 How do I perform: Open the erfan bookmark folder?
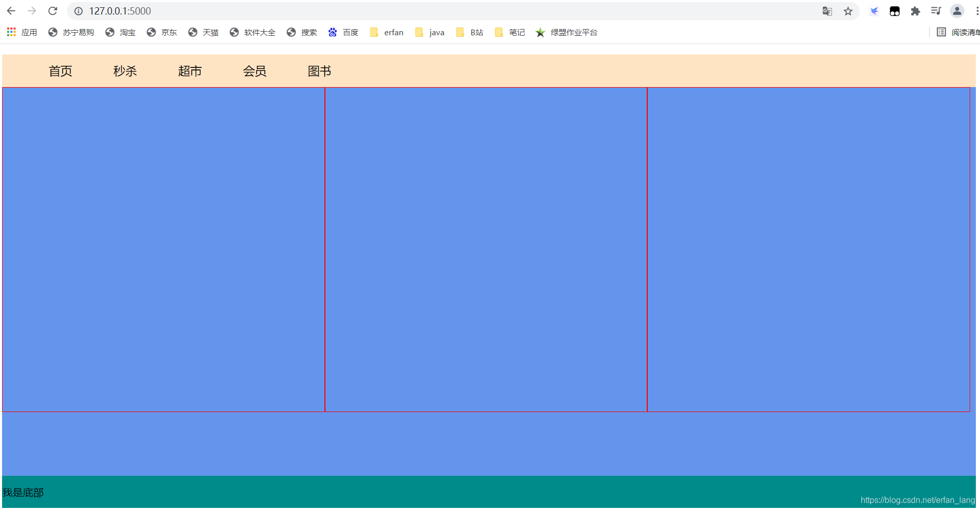387,32
